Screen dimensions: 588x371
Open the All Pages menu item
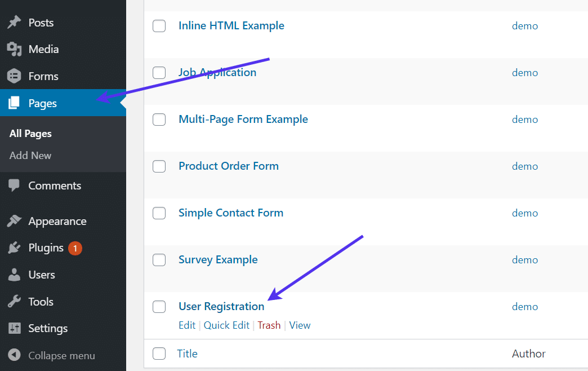(30, 133)
